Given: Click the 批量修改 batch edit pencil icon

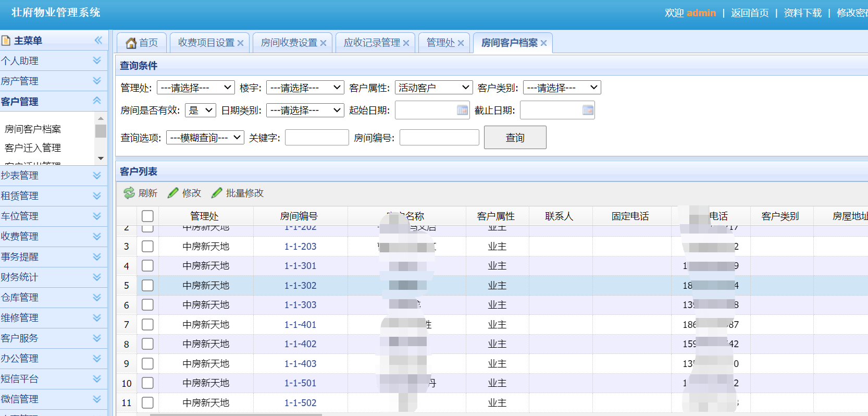Looking at the screenshot, I should click(217, 193).
